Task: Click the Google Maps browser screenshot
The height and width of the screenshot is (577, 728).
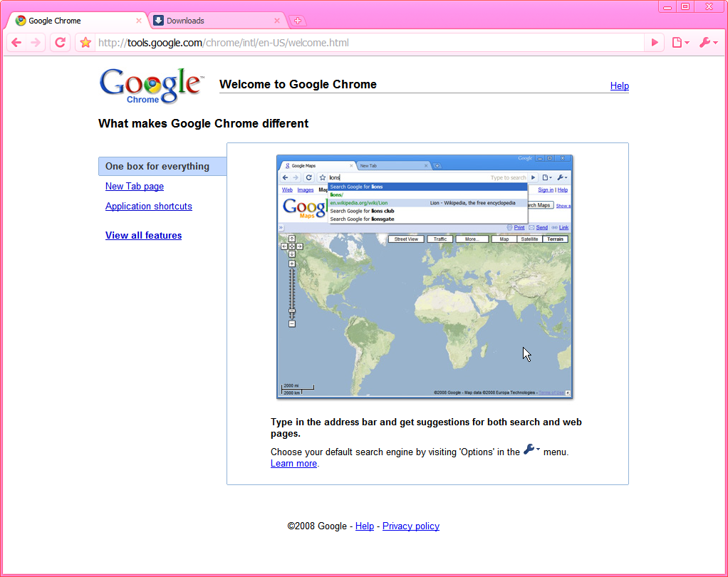Action: coord(425,276)
